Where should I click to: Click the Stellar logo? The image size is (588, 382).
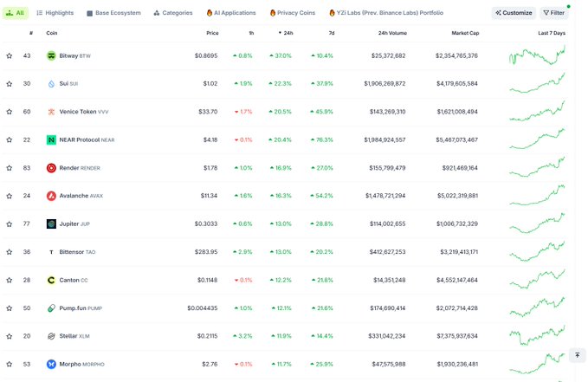tap(51, 336)
